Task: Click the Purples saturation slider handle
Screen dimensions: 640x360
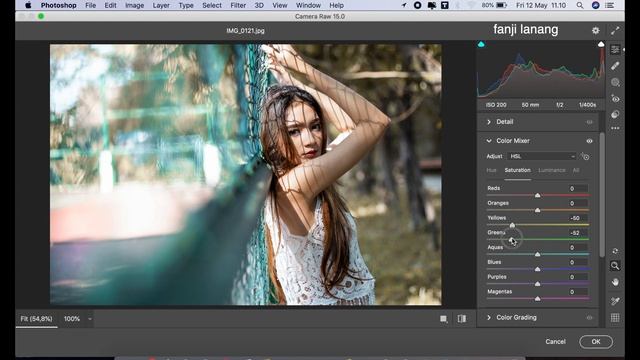Action: click(x=538, y=284)
